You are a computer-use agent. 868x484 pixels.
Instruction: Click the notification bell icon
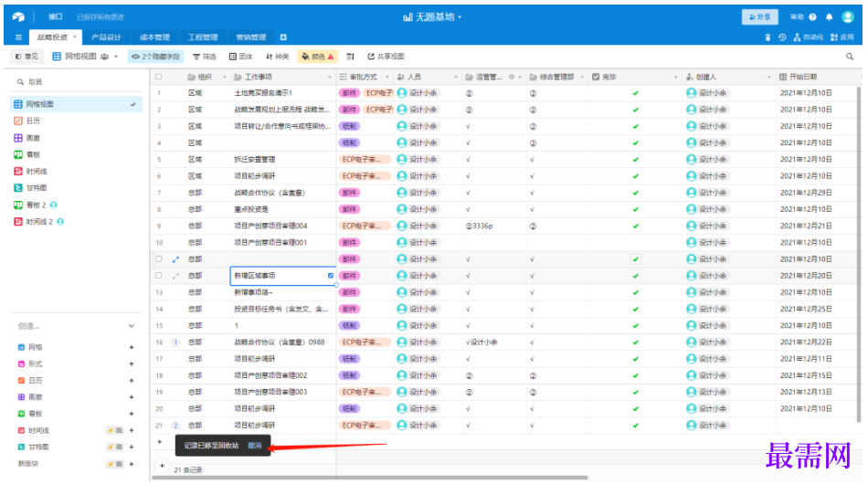click(830, 16)
